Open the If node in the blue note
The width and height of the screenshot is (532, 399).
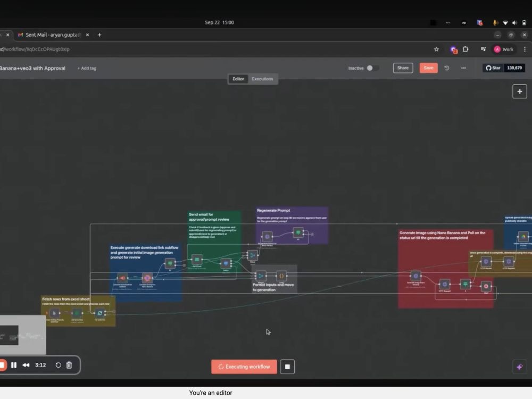point(170,263)
